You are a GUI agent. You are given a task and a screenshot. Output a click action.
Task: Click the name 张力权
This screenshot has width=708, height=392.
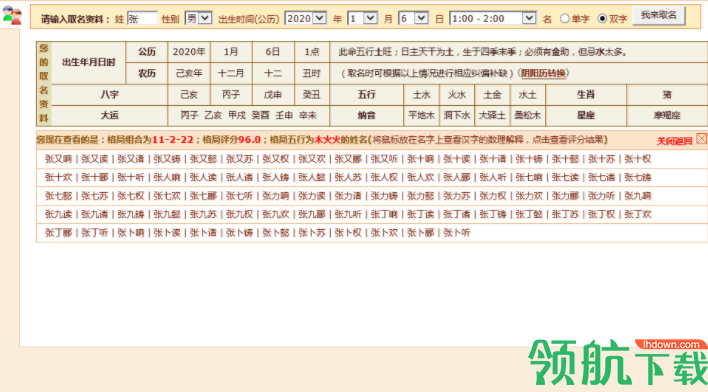click(493, 196)
